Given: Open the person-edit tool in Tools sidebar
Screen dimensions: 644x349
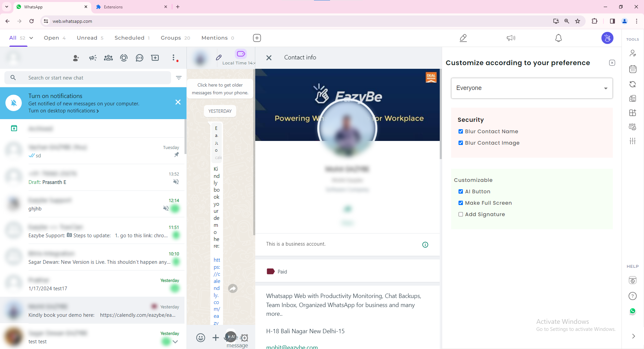Looking at the screenshot, I should click(633, 53).
